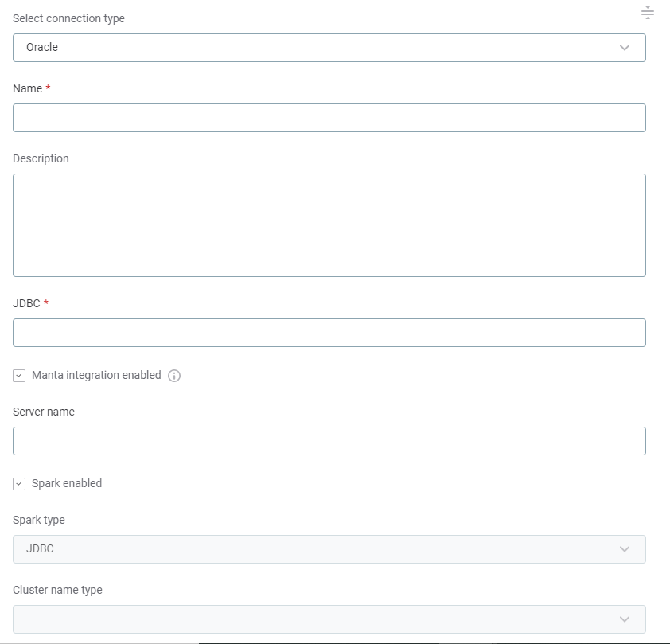Screen dimensions: 670x644
Task: Focus the JDBC input field
Action: click(329, 333)
